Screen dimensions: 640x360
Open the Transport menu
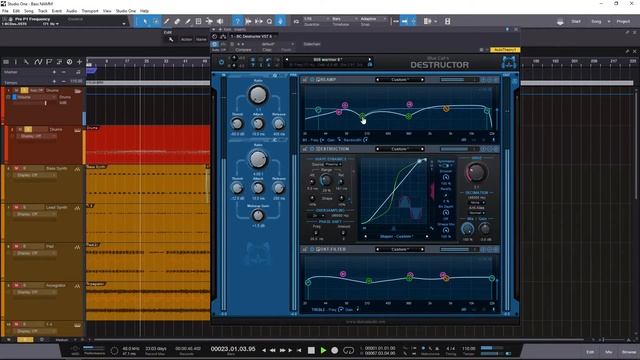[90, 11]
